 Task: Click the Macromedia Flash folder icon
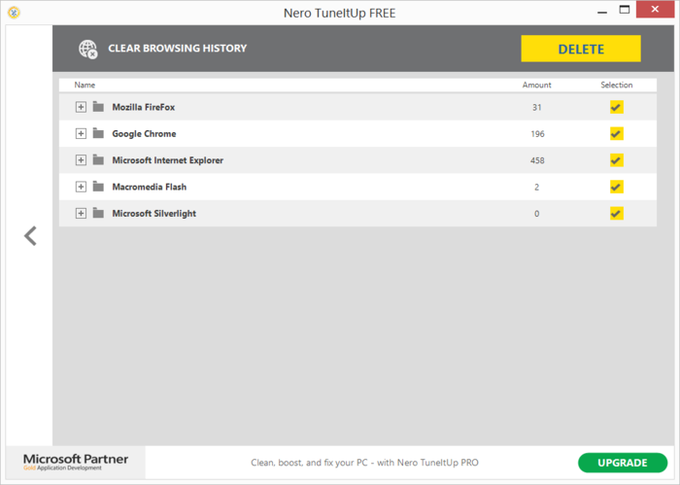98,187
